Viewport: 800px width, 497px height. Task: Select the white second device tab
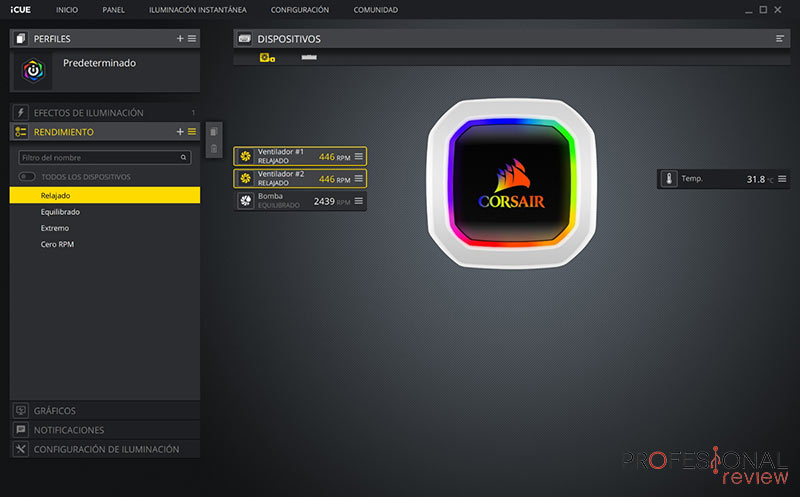[309, 57]
